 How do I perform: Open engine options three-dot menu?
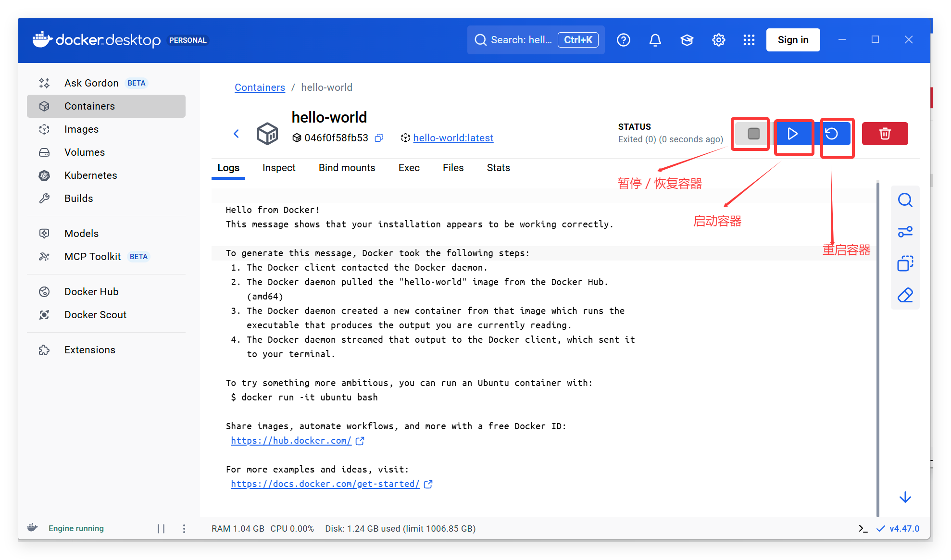point(184,528)
